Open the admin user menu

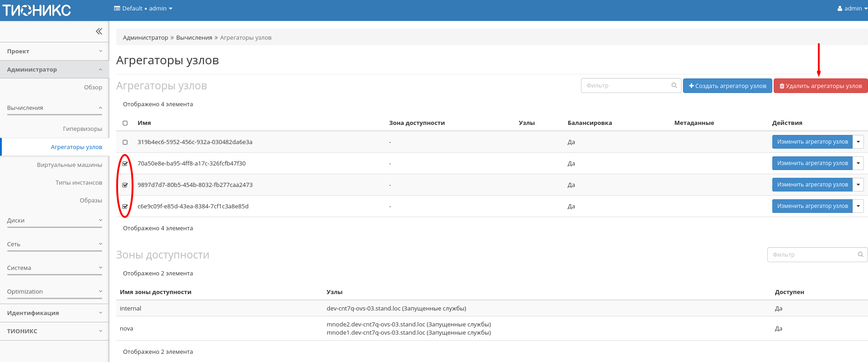point(852,8)
